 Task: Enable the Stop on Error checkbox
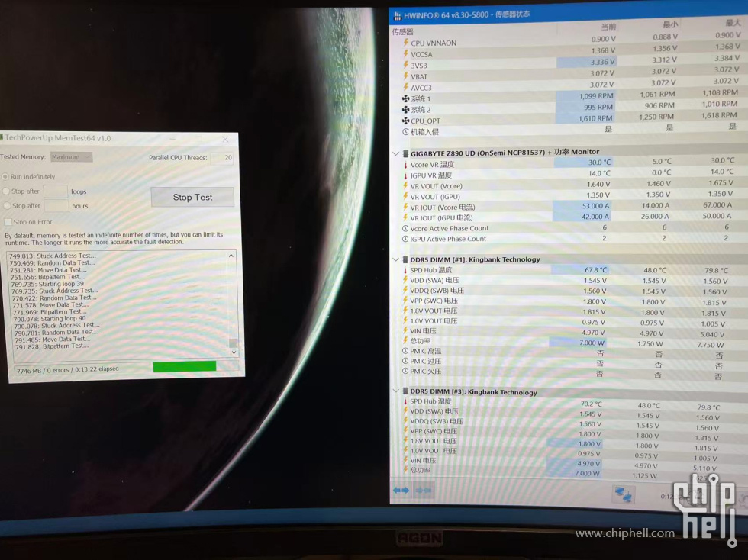coord(7,222)
